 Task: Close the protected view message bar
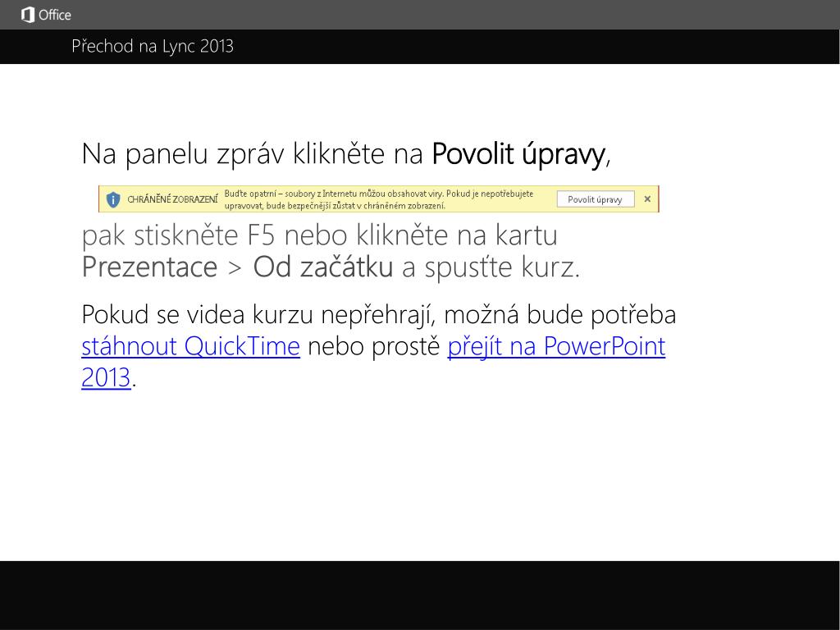pyautogui.click(x=647, y=199)
